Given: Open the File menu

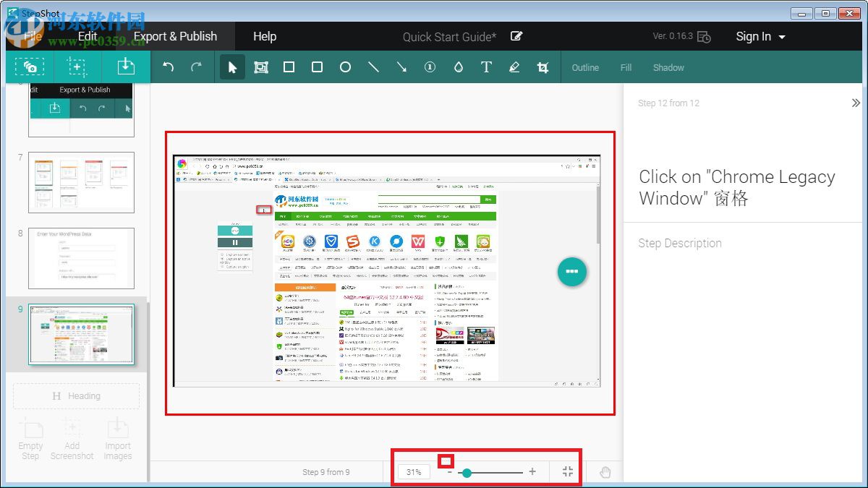Looking at the screenshot, I should click(33, 36).
